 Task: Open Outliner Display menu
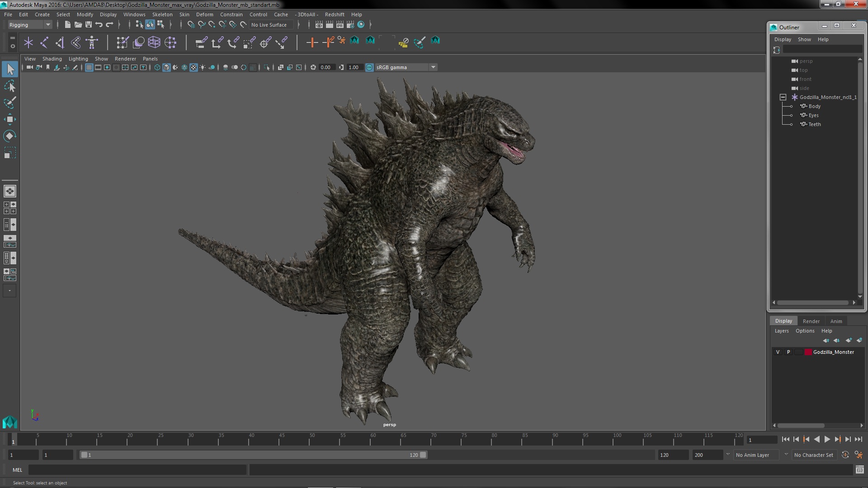coord(783,39)
